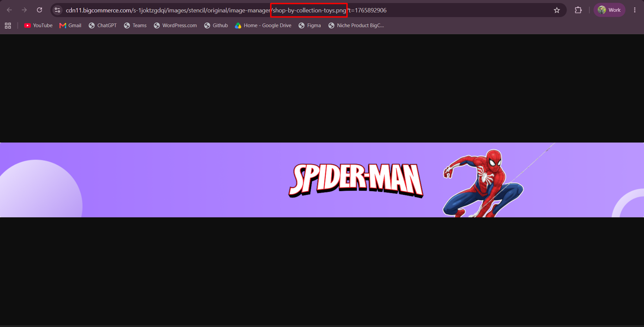This screenshot has width=644, height=327.
Task: Go back to the previous page
Action: (9, 10)
